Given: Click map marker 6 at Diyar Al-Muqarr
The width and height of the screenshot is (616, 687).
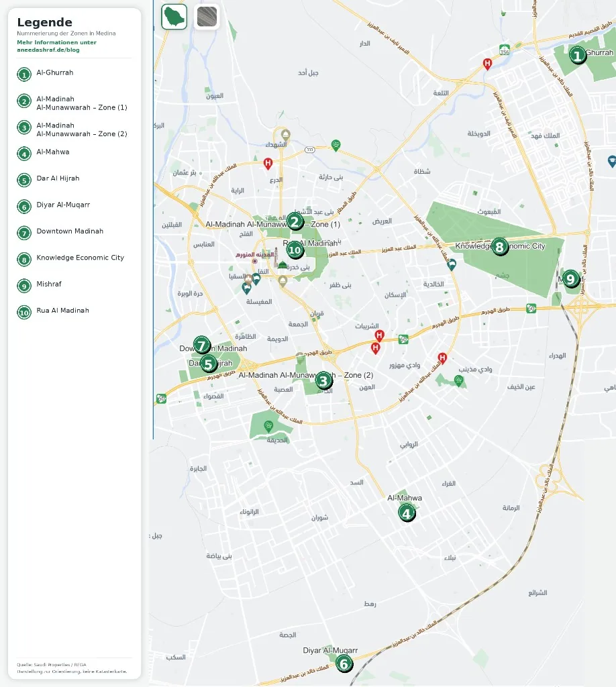Looking at the screenshot, I should (344, 664).
